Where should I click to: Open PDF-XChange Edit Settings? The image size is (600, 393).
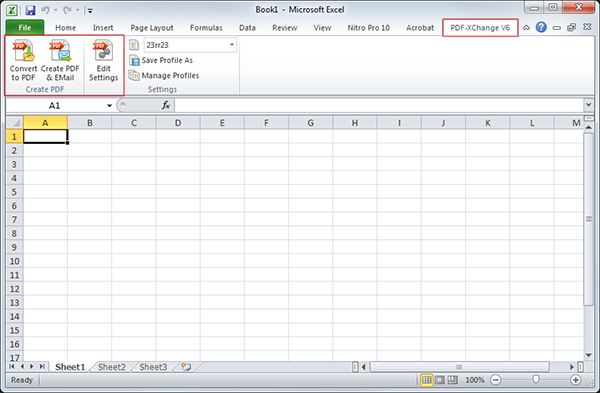pyautogui.click(x=103, y=60)
